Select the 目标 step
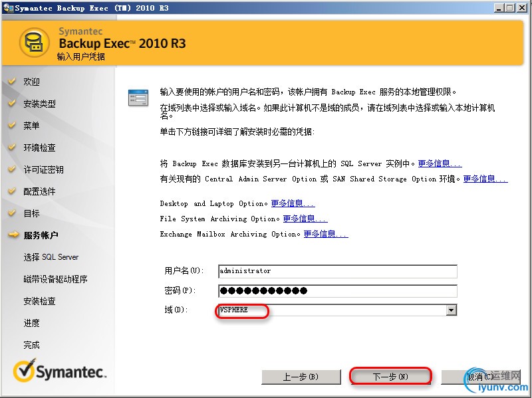The height and width of the screenshot is (398, 532). click(x=31, y=213)
